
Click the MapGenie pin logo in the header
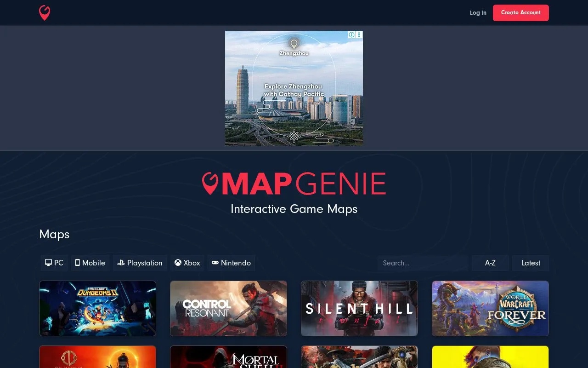coord(45,13)
